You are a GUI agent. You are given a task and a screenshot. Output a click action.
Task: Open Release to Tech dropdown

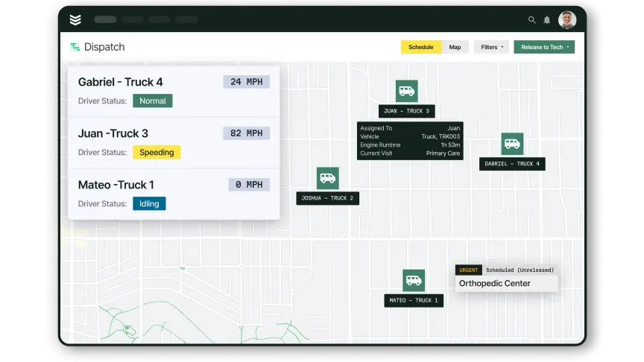pos(544,47)
